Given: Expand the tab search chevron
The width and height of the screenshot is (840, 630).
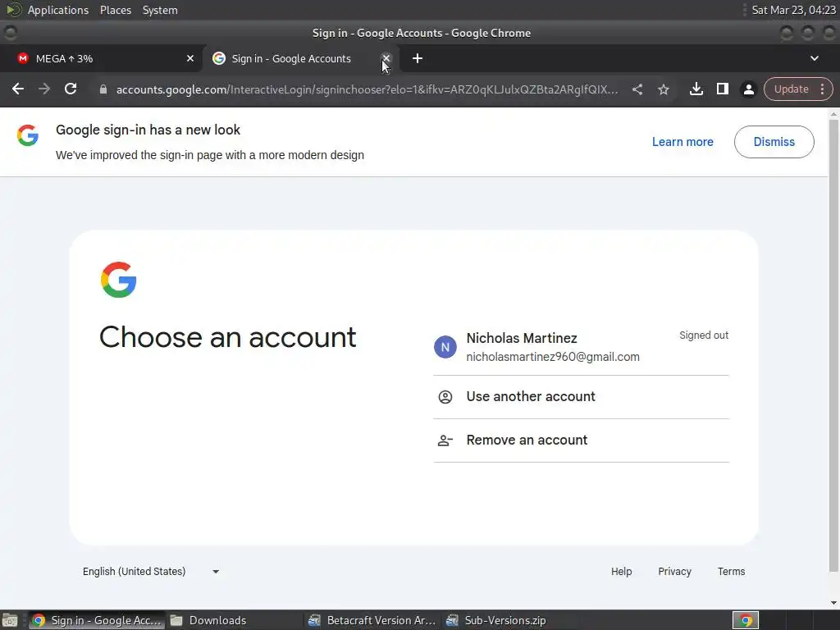Looking at the screenshot, I should point(815,58).
